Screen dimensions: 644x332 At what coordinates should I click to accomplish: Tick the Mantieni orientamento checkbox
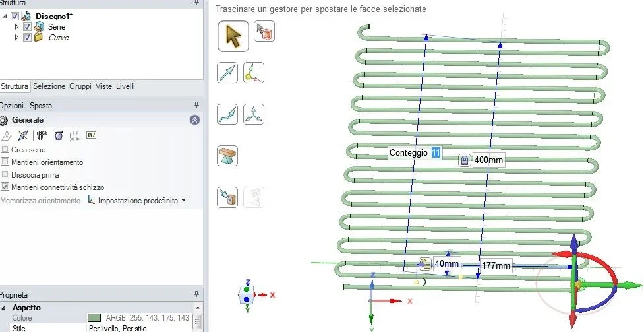tap(5, 162)
